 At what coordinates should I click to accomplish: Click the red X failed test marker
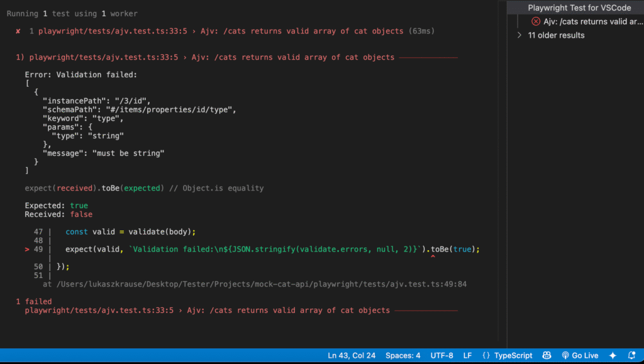coord(18,31)
